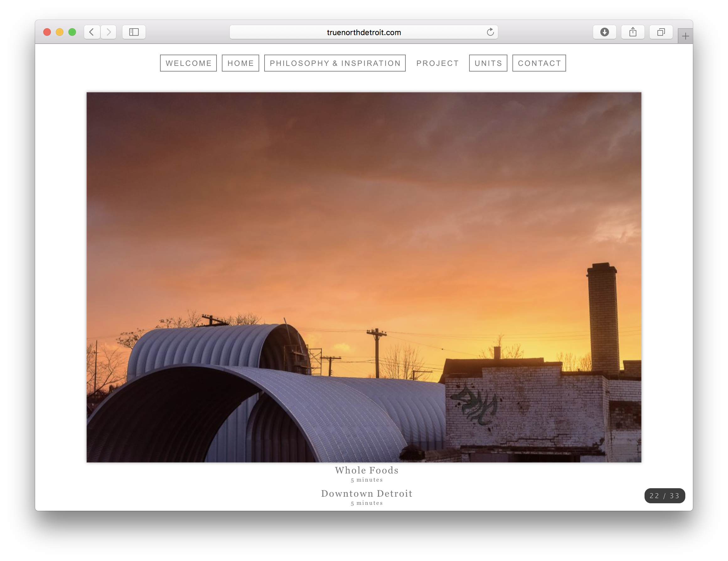The image size is (728, 561).
Task: Click the Safari back arrow
Action: click(x=92, y=32)
